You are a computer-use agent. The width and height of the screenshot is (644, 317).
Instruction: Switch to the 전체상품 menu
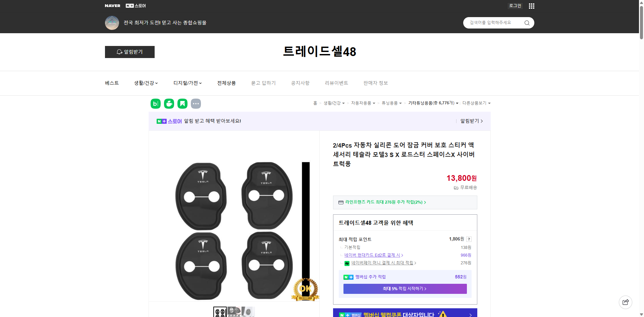click(x=226, y=83)
